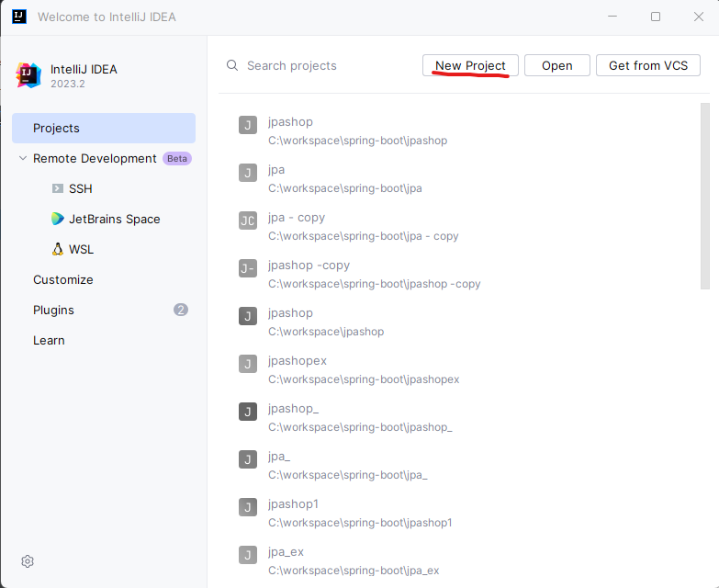Close the Welcome to IntelliJ IDEA window
The image size is (719, 588).
(699, 17)
